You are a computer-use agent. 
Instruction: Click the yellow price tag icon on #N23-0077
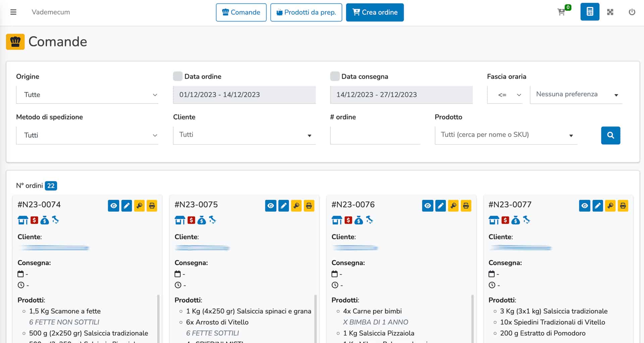610,206
